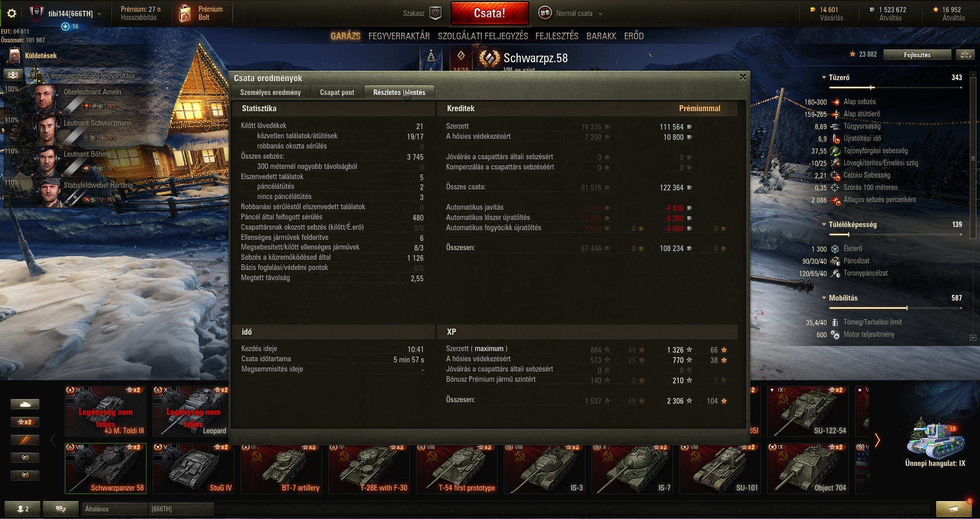The height and width of the screenshot is (519, 980).
Task: Open the chat channels icon
Action: (60, 509)
